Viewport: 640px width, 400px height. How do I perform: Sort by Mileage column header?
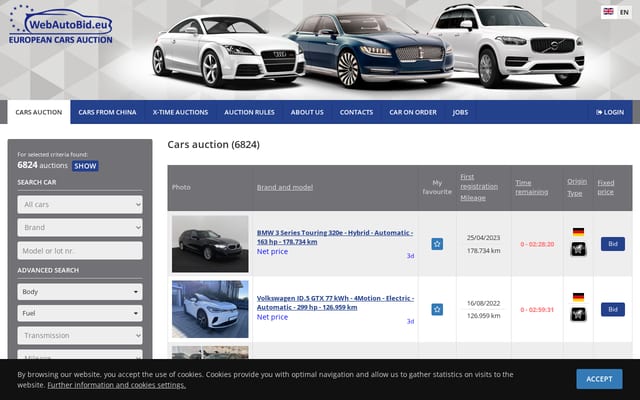(473, 198)
